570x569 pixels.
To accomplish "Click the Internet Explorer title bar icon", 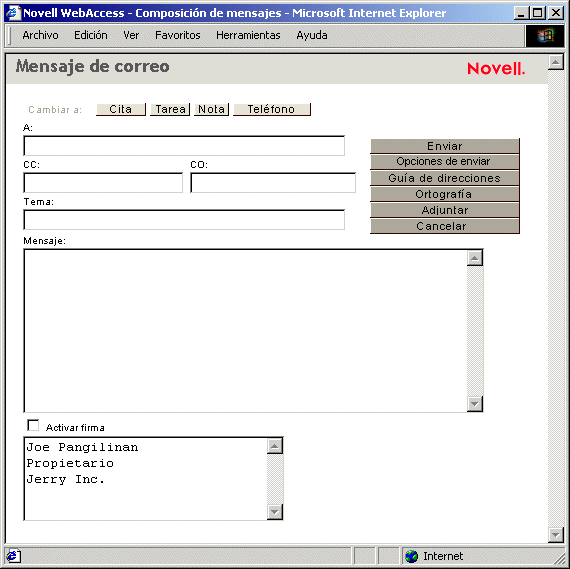I will [x=13, y=13].
